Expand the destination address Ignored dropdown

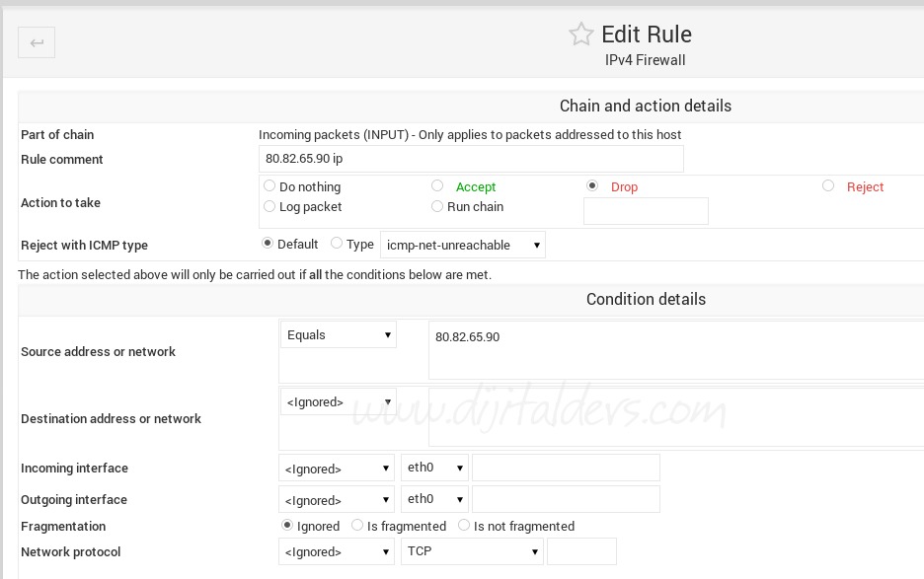(338, 401)
